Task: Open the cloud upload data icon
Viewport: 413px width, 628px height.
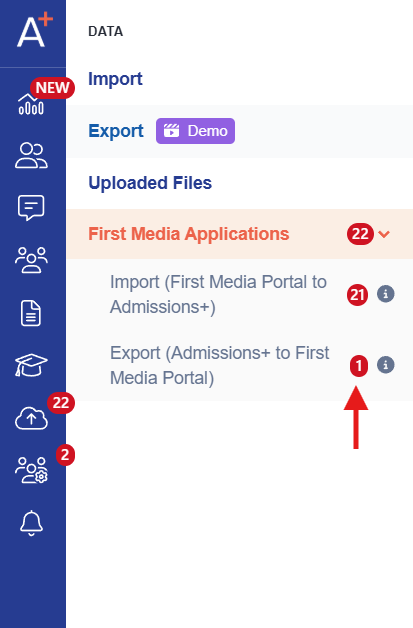Action: point(31,418)
